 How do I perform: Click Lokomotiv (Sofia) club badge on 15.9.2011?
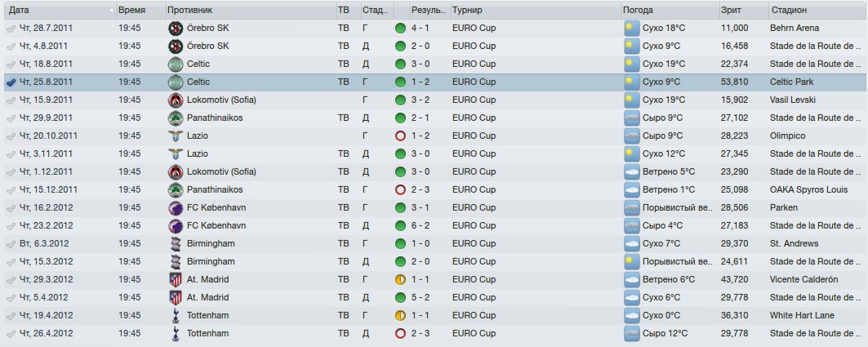176,100
